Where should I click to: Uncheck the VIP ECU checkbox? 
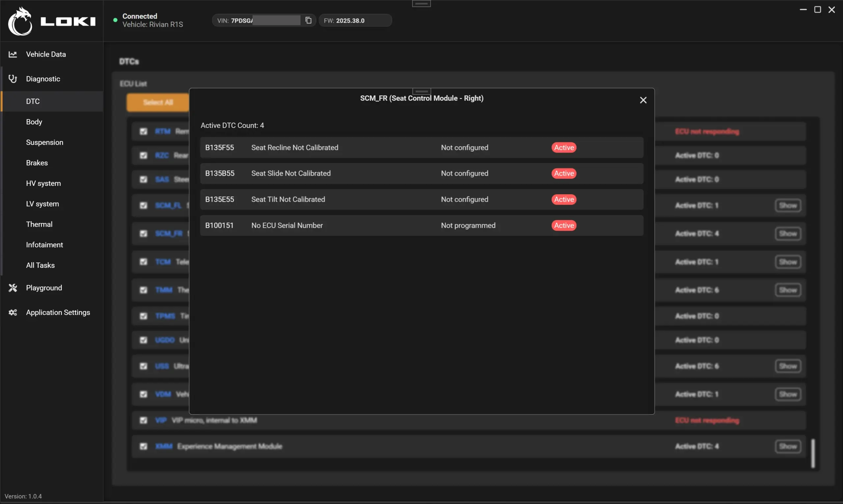tap(144, 420)
